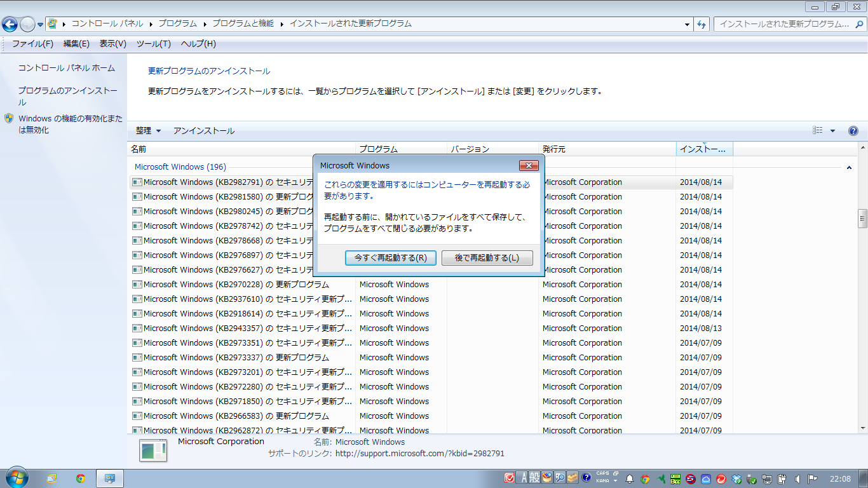The height and width of the screenshot is (488, 868).
Task: Click the change view icon in toolbar
Action: coord(818,130)
